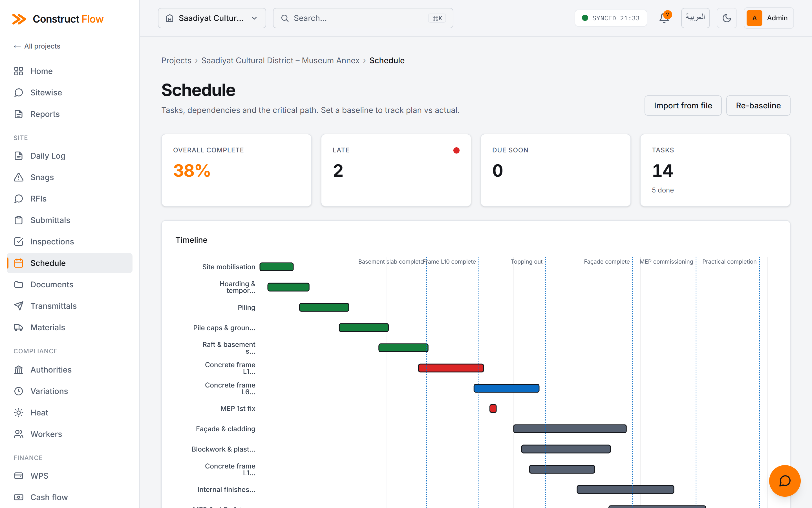Click the Façade complete milestone label
This screenshot has height=508, width=812.
click(x=607, y=262)
